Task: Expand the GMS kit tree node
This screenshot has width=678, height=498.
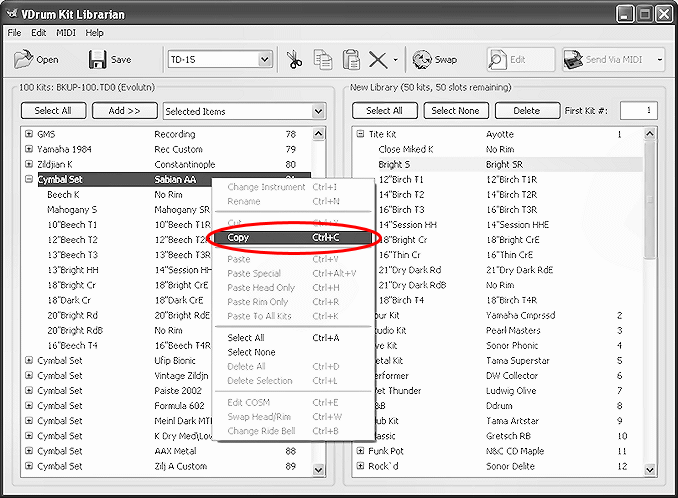Action: (x=29, y=134)
